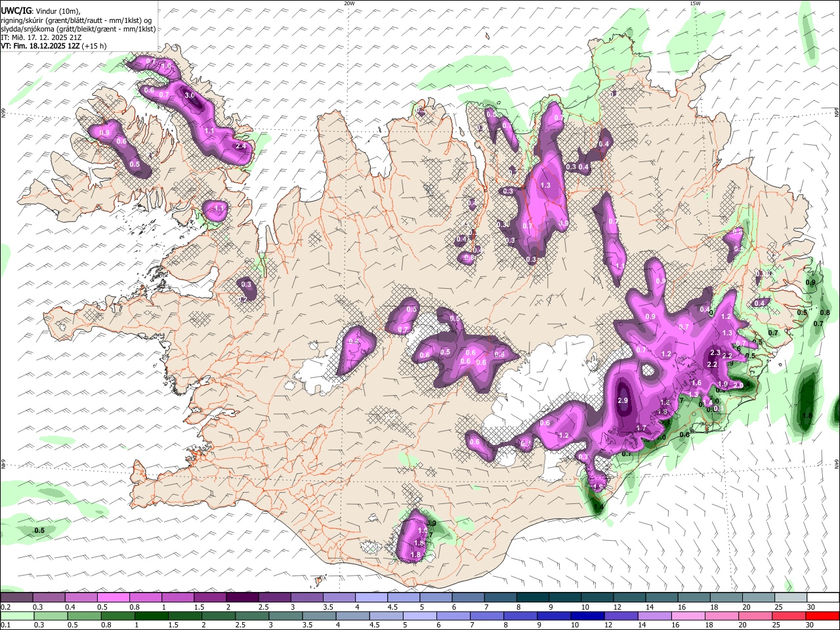
Task: Select lower legend dark green swatch labeled 1
Action: pos(151,616)
